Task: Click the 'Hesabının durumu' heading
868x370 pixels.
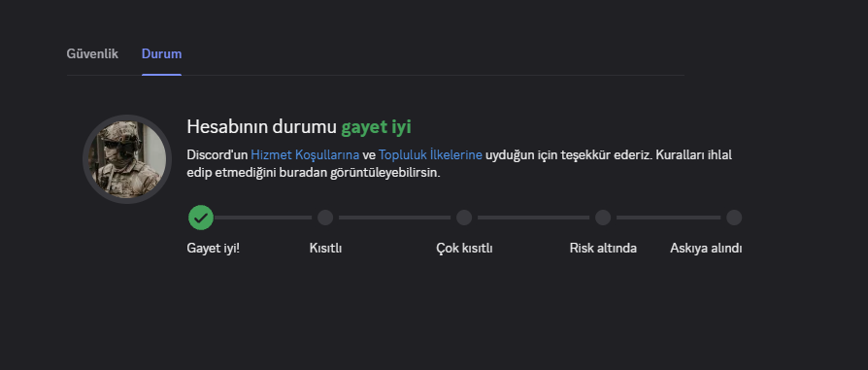Action: click(262, 127)
